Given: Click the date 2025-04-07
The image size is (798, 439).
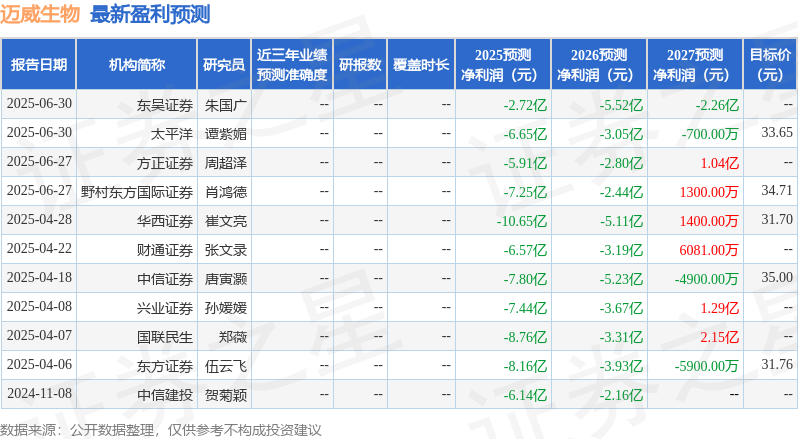Looking at the screenshot, I should click(39, 336).
